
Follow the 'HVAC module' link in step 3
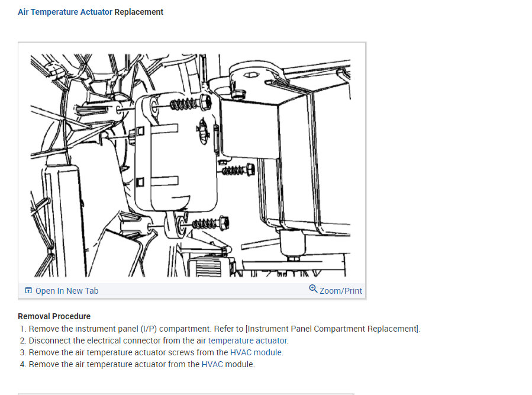(256, 352)
